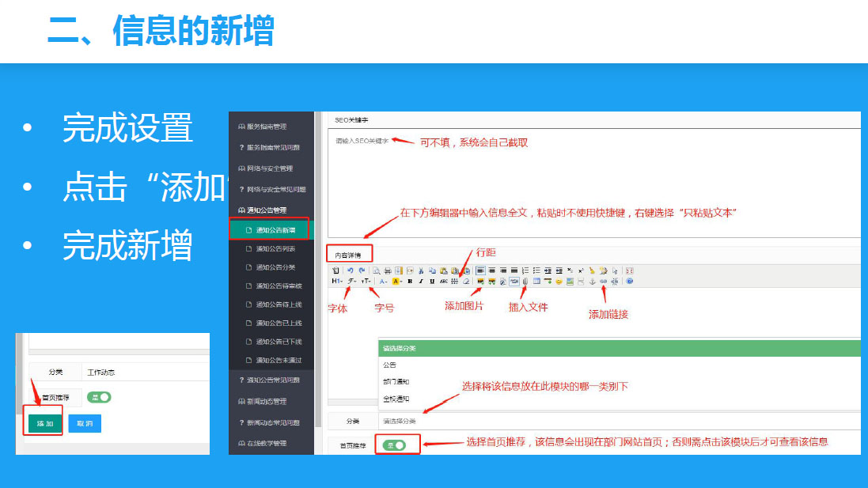
Task: Select 通知公告新增 in the sidebar
Action: click(x=275, y=230)
